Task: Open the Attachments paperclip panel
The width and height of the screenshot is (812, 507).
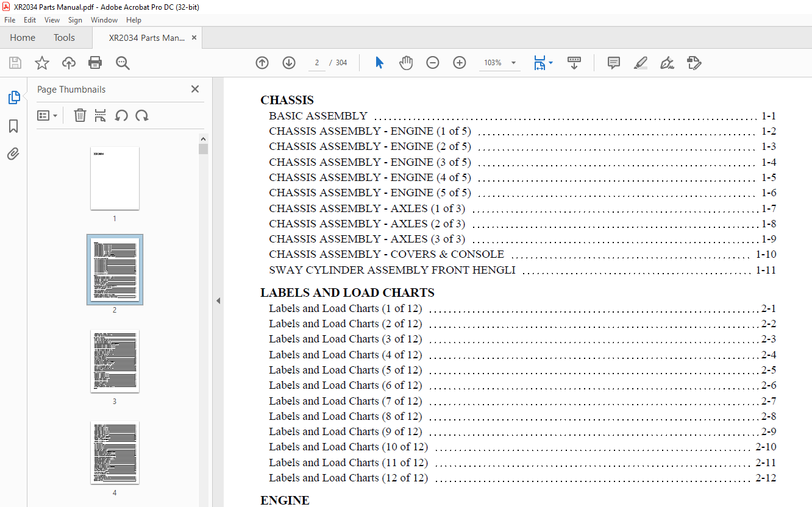Action: coord(13,154)
